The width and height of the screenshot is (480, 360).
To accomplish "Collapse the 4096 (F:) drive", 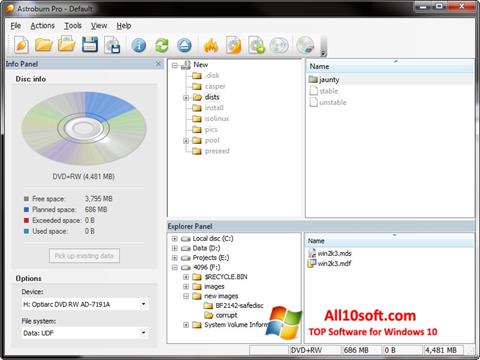I will (x=175, y=268).
